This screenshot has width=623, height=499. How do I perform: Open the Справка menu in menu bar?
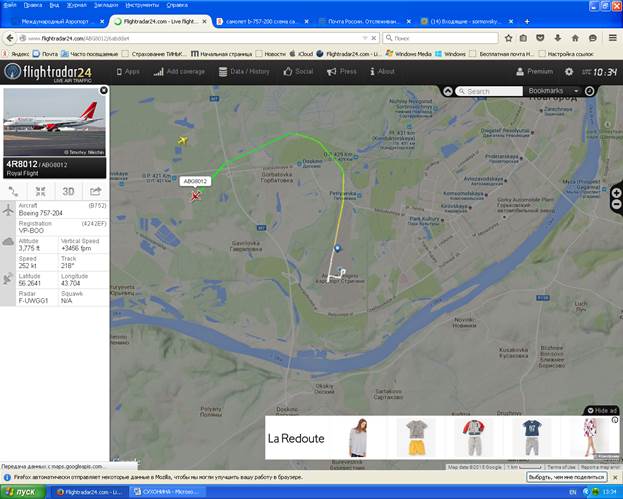177,5
